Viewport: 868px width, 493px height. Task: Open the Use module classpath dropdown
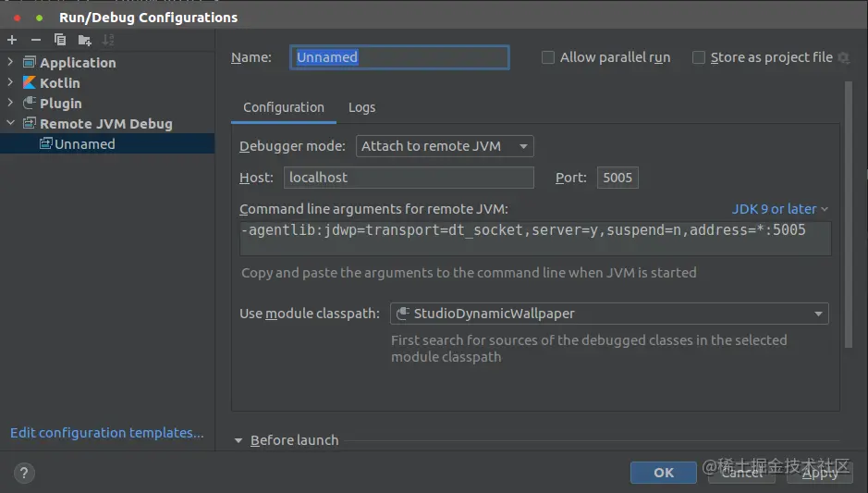coord(609,314)
